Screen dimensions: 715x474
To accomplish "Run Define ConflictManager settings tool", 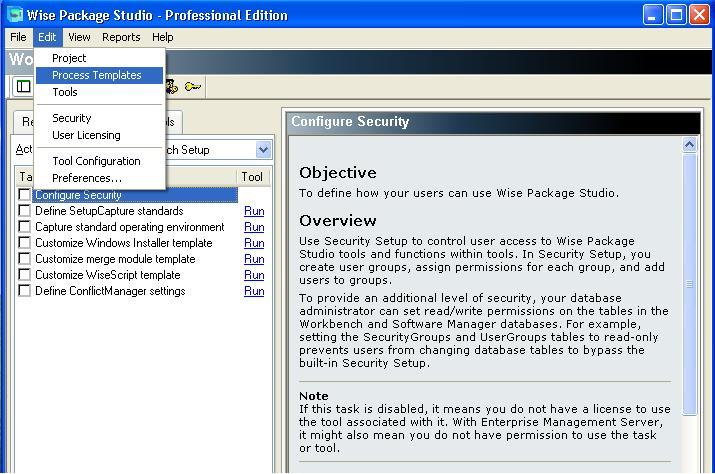I will (254, 291).
